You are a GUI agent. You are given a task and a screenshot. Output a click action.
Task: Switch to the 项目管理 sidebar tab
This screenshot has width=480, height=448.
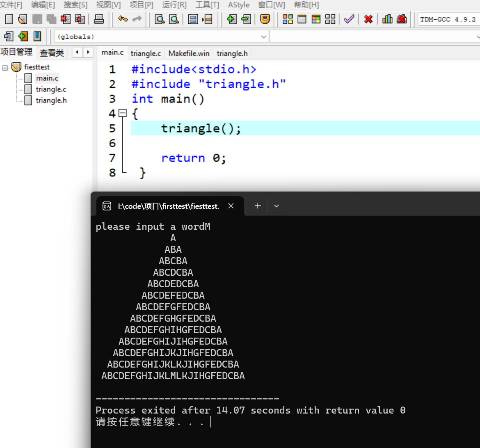point(16,52)
